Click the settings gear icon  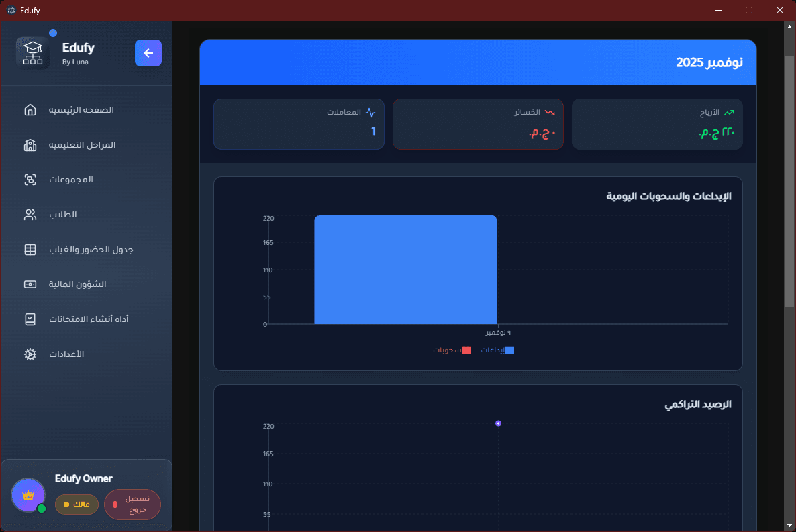30,354
